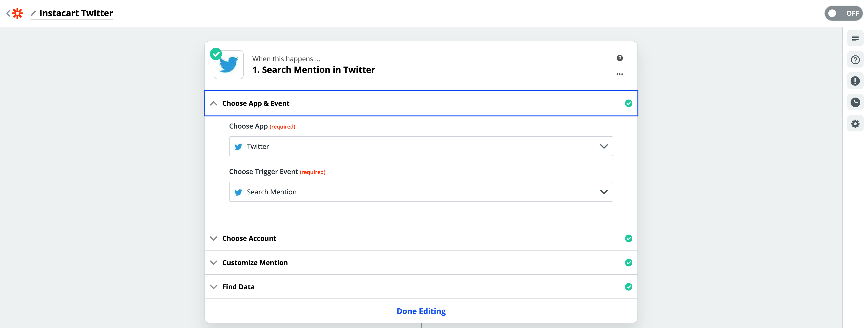The image size is (868, 328).
Task: Click the step help question mark icon
Action: pos(619,58)
